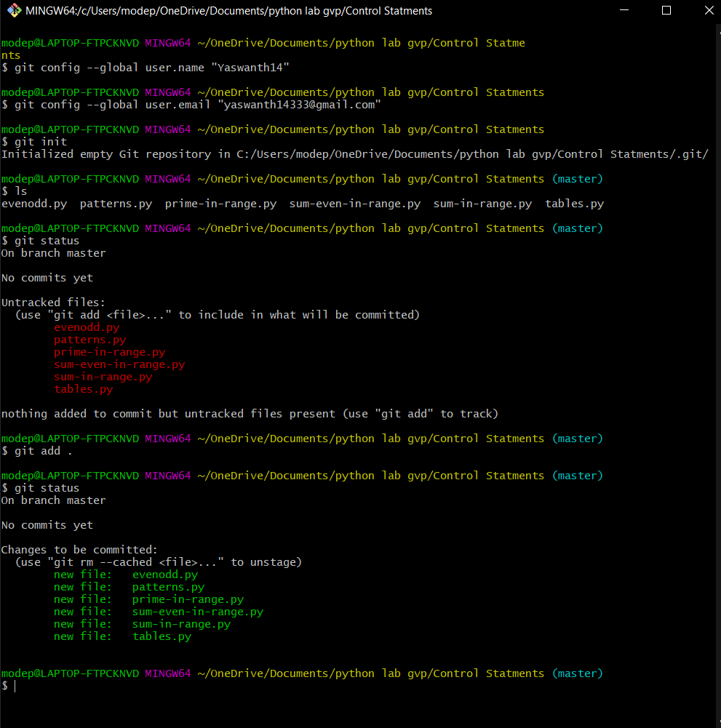The height and width of the screenshot is (728, 721).
Task: Click green "new file: sum-in-range.py" entry
Action: 142,624
